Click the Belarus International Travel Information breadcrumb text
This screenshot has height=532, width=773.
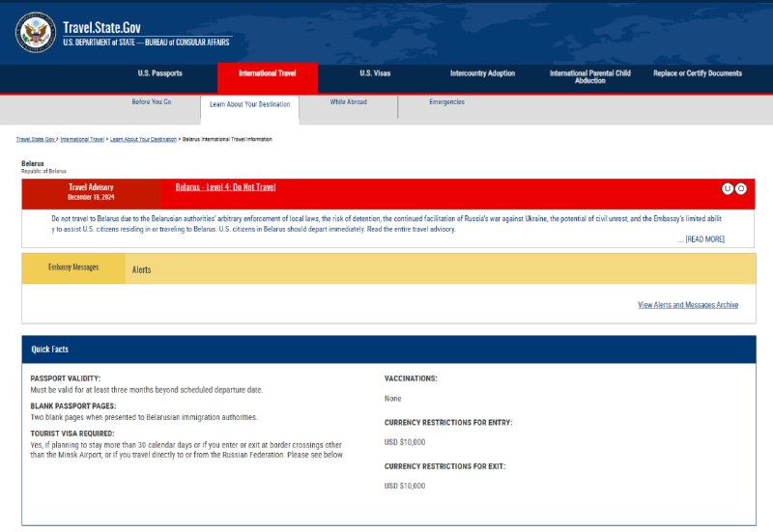[227, 139]
